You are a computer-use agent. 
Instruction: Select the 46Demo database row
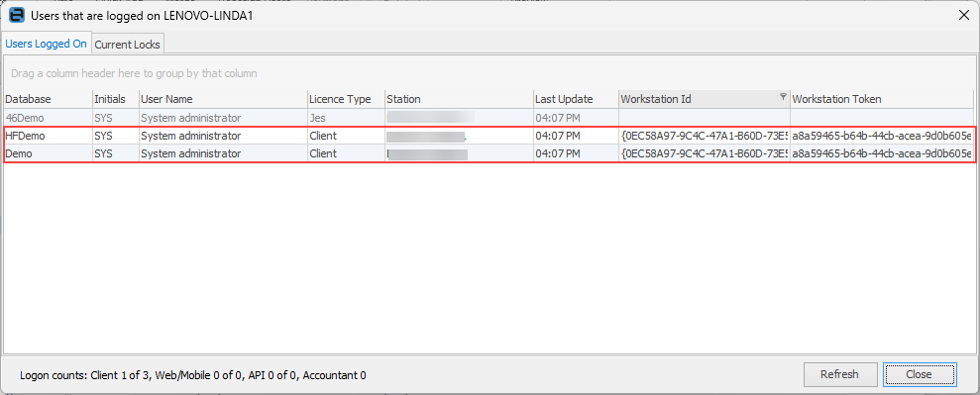489,118
